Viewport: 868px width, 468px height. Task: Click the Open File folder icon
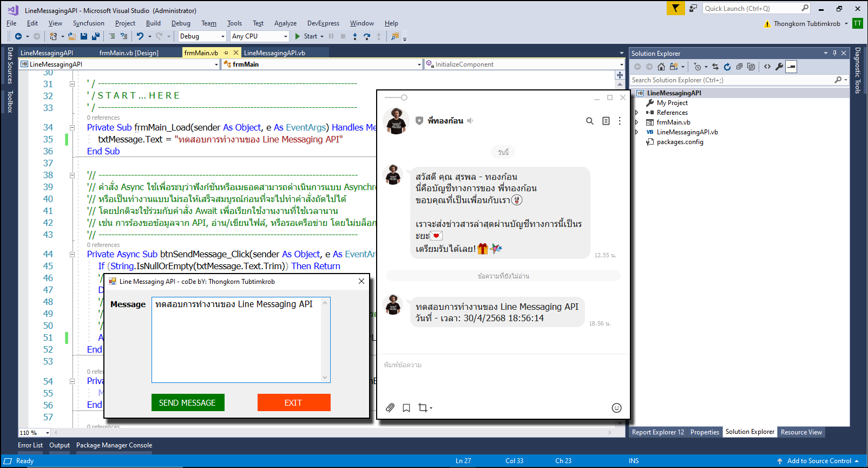[71, 36]
